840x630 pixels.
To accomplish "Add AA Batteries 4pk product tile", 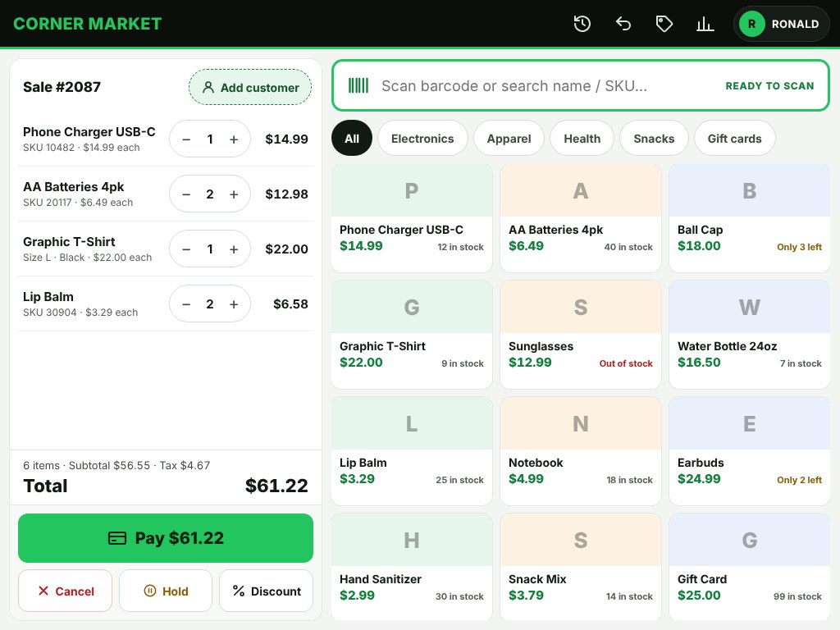I will 581,218.
